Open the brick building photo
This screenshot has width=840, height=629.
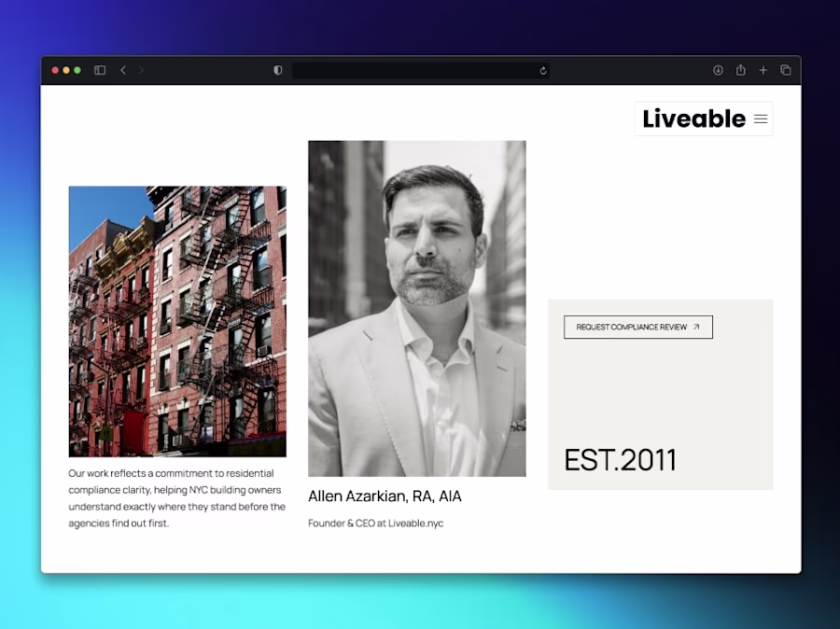pos(177,321)
